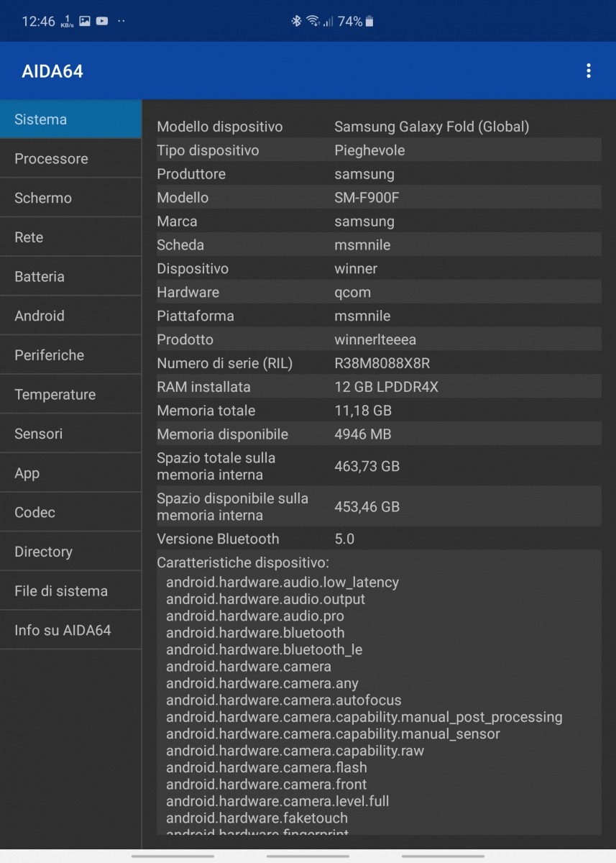Tap the battery status bar icon
616x863 pixels.
[x=369, y=22]
